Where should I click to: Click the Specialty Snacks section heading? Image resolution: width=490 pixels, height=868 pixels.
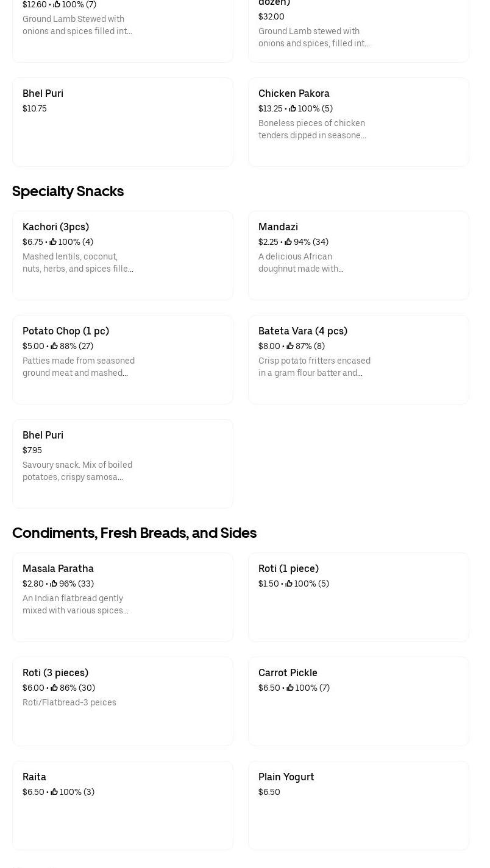point(68,191)
